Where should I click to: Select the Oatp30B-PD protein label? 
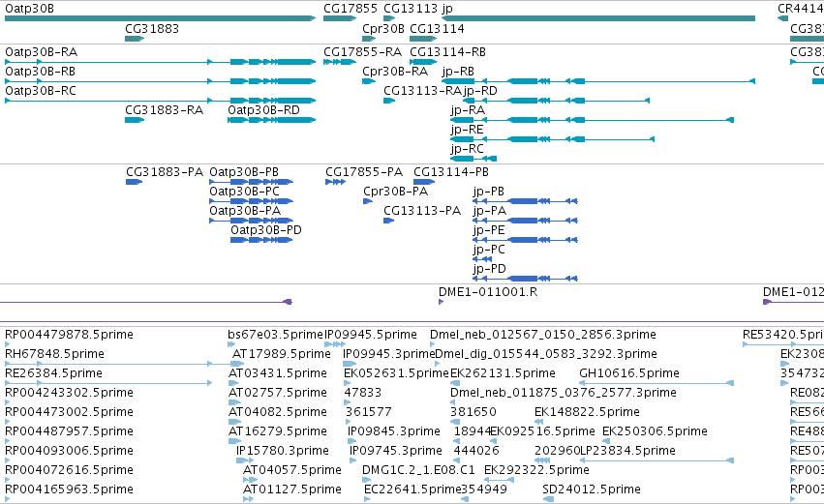(x=266, y=230)
